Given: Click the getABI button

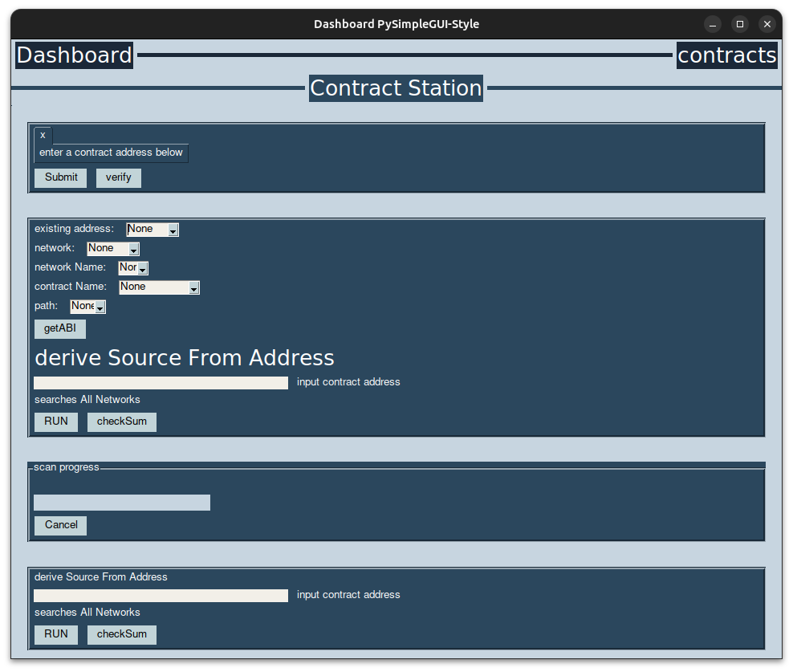Looking at the screenshot, I should tap(59, 328).
